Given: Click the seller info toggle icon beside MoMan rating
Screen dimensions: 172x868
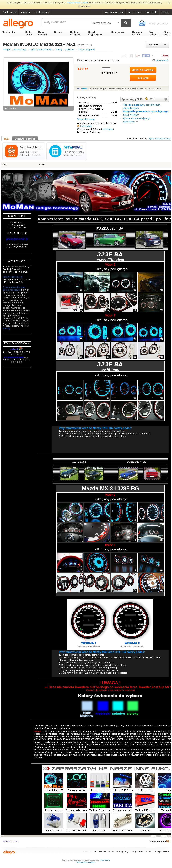Looking at the screenshot, I should click(x=166, y=99).
